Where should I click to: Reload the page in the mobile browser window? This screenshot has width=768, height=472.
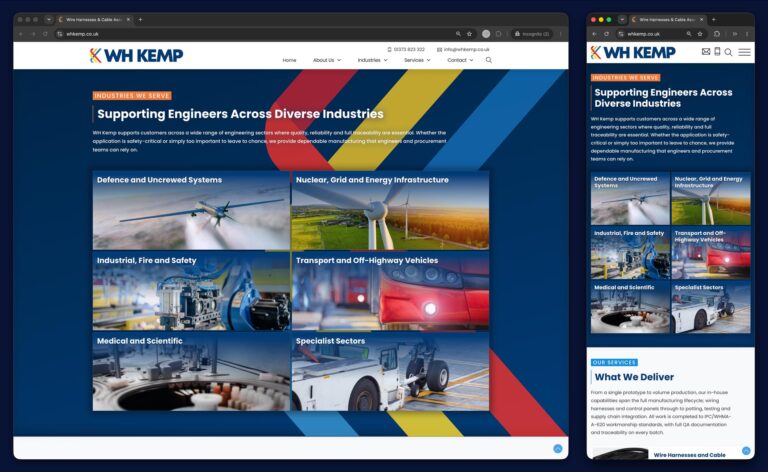point(606,34)
